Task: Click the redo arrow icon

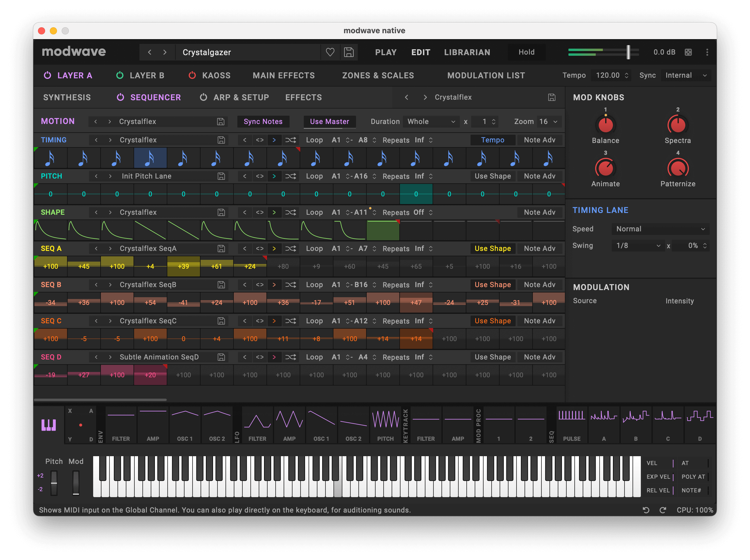Action: (x=662, y=510)
